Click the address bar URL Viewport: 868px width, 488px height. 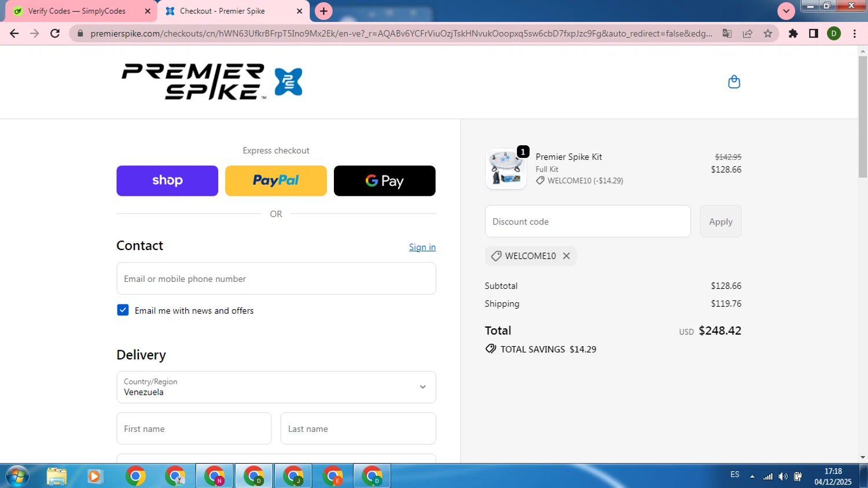click(x=401, y=34)
